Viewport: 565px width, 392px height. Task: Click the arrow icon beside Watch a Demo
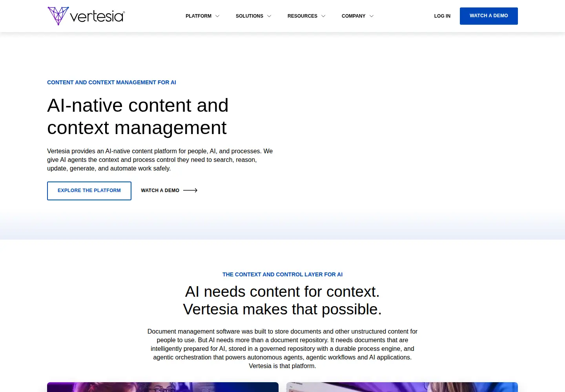[x=190, y=191]
